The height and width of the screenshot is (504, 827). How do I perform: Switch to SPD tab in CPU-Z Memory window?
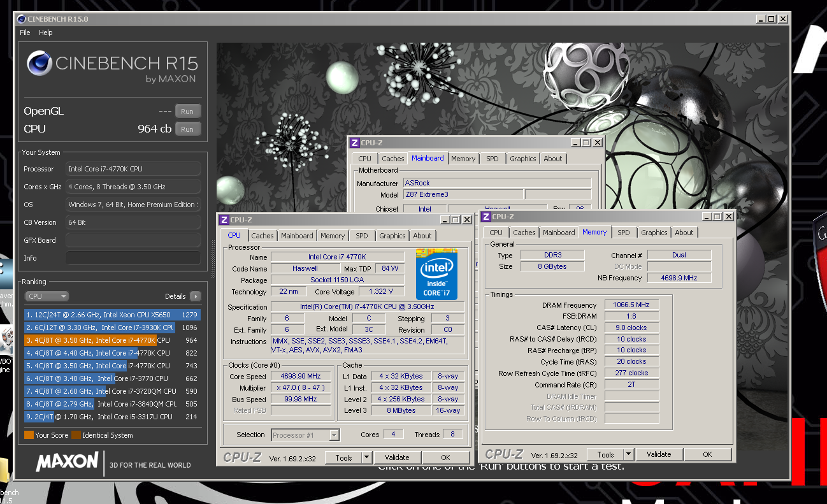coord(624,233)
